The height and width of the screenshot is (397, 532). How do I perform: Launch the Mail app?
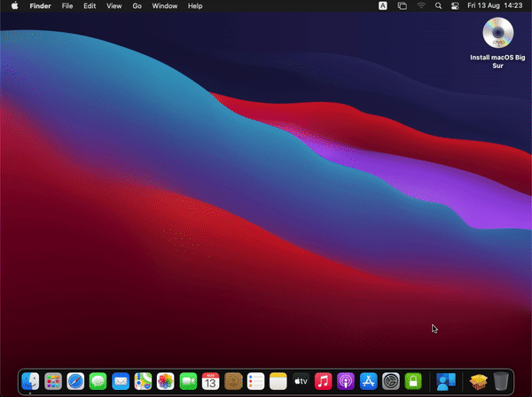pos(121,381)
